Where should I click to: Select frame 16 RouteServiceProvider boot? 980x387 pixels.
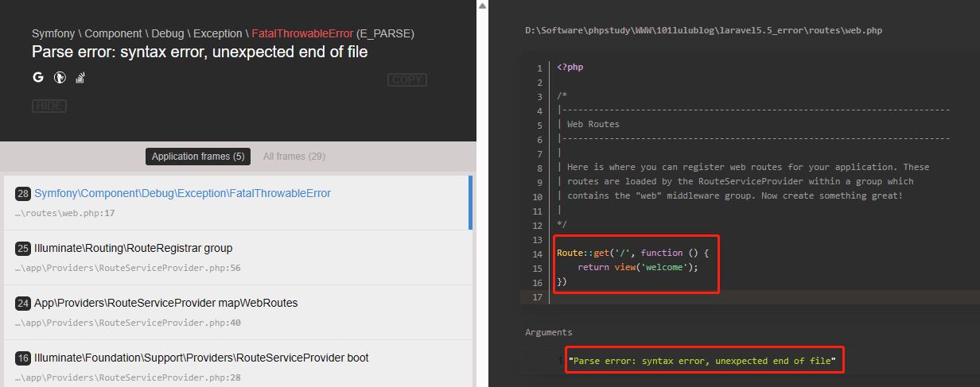pos(238,364)
